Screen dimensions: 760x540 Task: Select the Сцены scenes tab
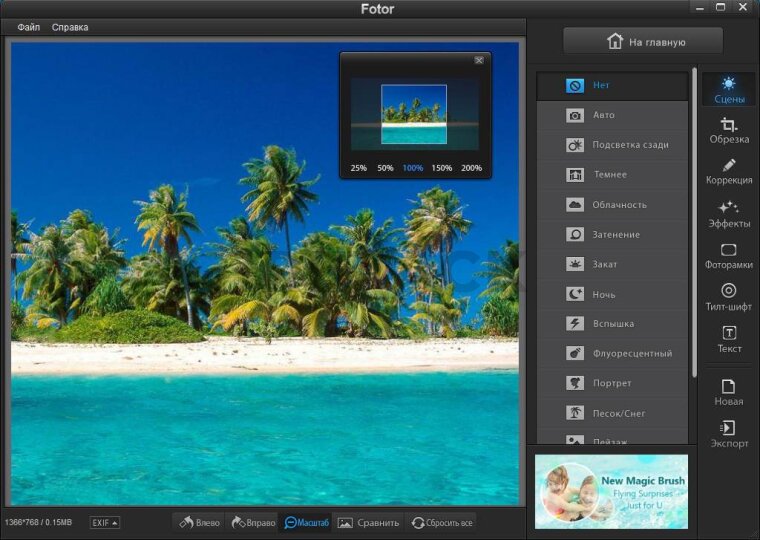(x=729, y=89)
